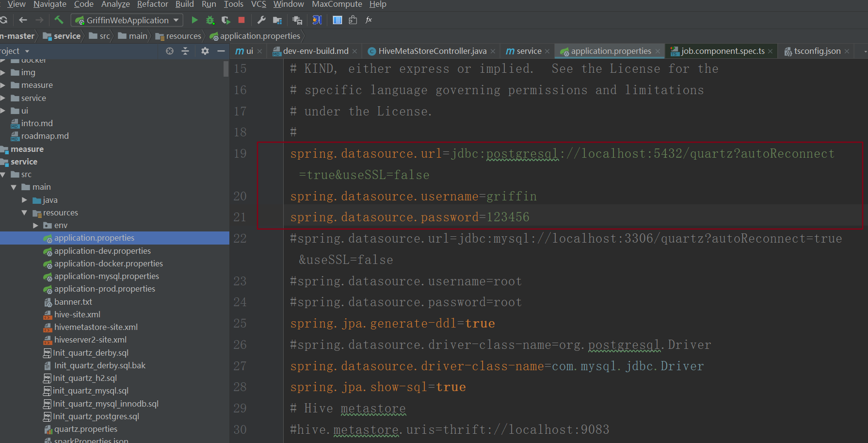Select application-dev.properties in tree
The height and width of the screenshot is (443, 868).
tap(102, 251)
